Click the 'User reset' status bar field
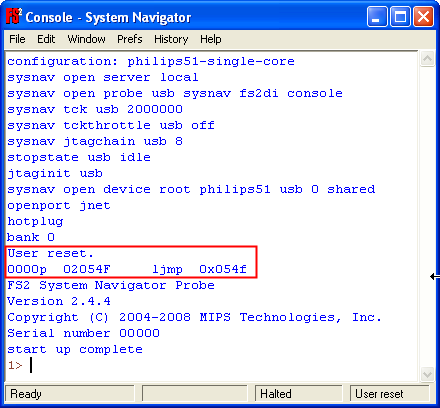This screenshot has height=408, width=440. [x=390, y=394]
